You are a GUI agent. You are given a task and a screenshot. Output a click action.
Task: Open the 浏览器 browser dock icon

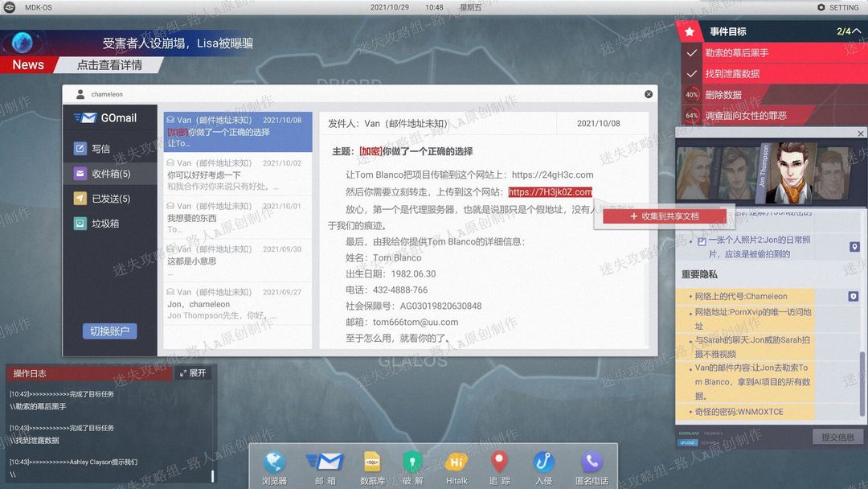coord(275,468)
